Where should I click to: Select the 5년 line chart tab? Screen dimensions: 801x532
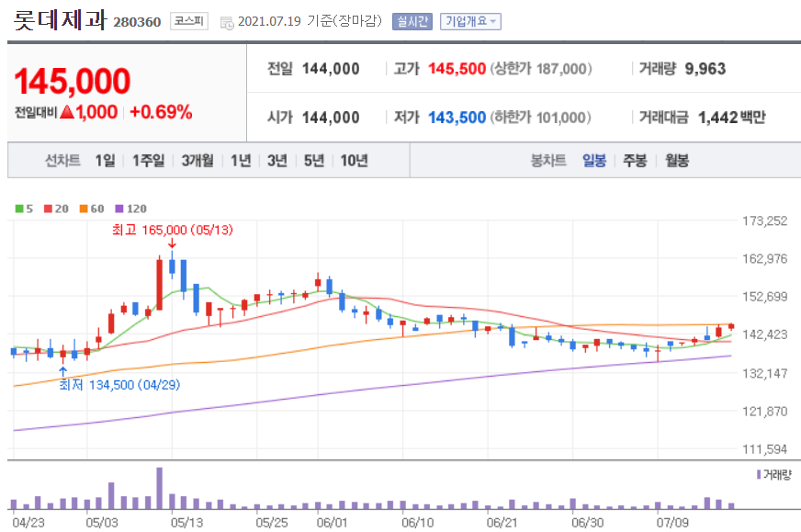pyautogui.click(x=314, y=161)
